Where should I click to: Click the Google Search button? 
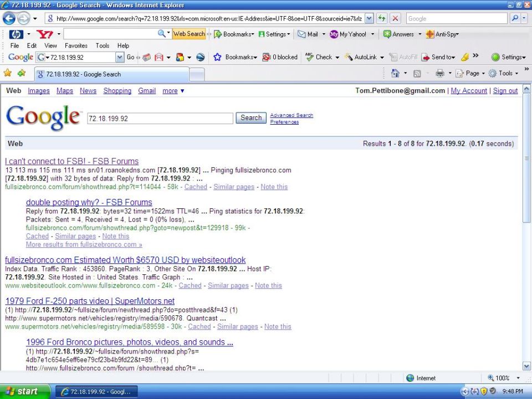[x=251, y=117]
